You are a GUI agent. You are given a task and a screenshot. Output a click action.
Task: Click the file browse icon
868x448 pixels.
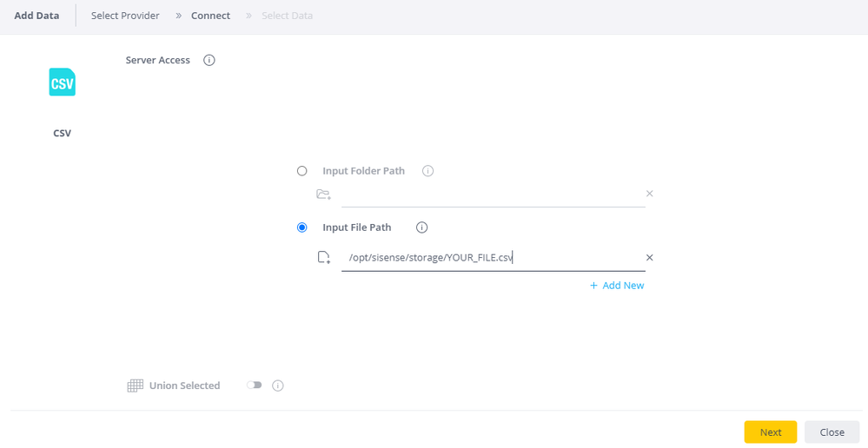pos(323,258)
